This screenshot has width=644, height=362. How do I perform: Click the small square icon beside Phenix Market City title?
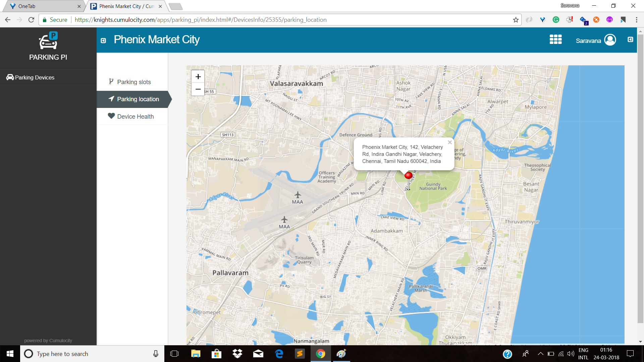(103, 40)
